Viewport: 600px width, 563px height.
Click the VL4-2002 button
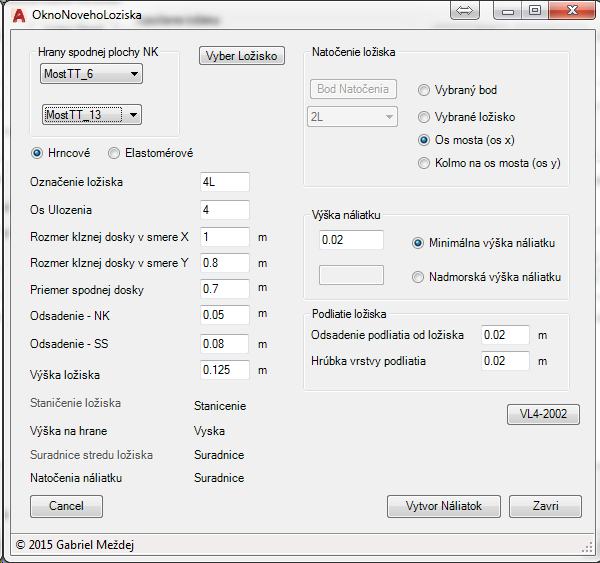543,414
